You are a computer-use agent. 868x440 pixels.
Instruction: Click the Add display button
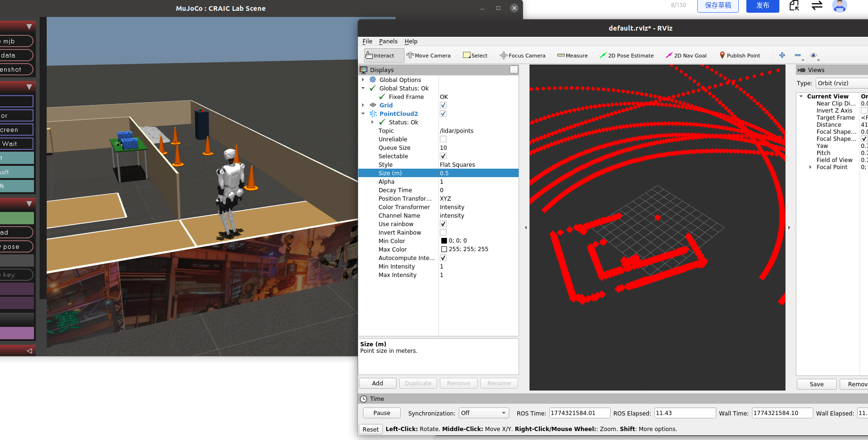coord(378,383)
